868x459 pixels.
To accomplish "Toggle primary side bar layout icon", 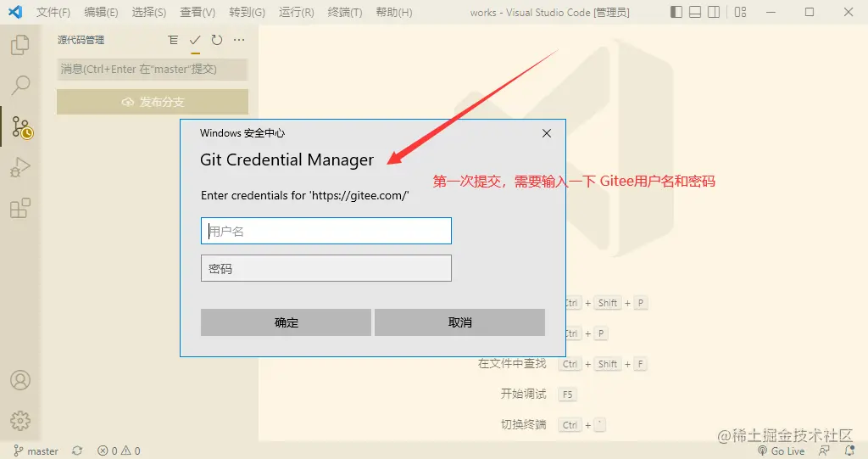I will tap(676, 12).
